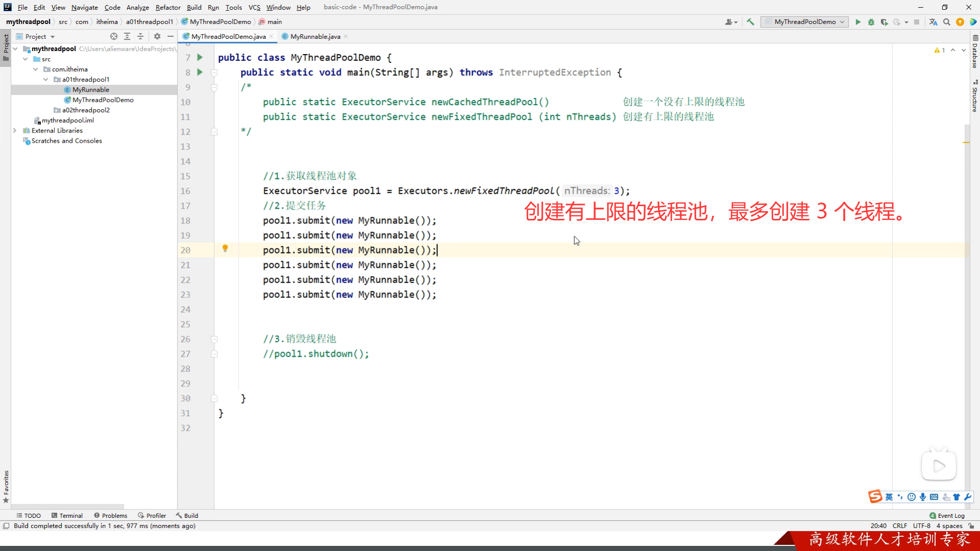Expand External Libraries tree node
Image resolution: width=980 pixels, height=551 pixels.
click(15, 131)
